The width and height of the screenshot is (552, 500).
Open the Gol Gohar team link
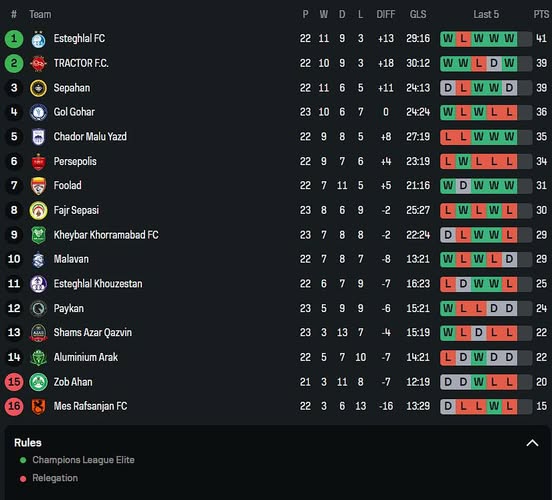pyautogui.click(x=74, y=112)
